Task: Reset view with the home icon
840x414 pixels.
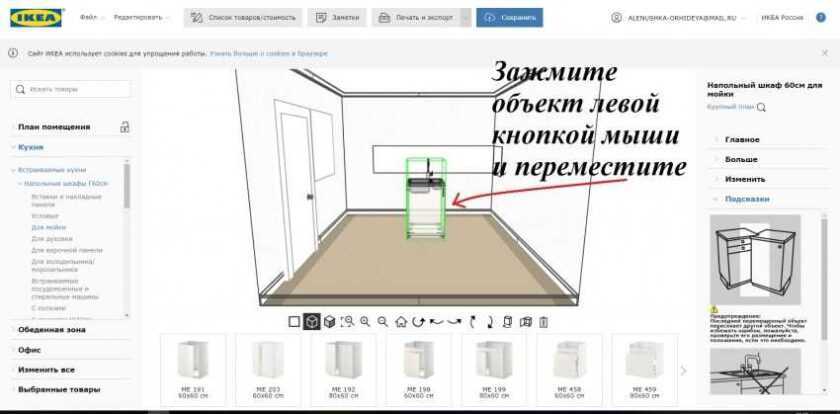Action: click(401, 322)
